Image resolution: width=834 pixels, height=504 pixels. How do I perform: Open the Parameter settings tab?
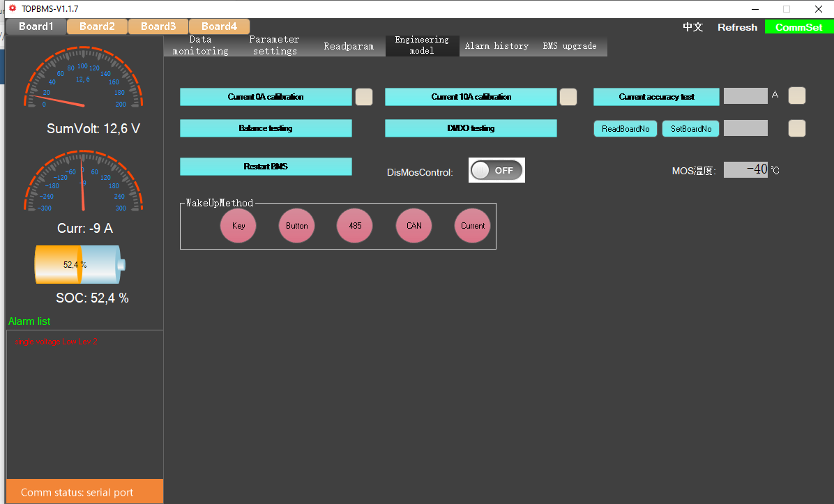click(275, 46)
